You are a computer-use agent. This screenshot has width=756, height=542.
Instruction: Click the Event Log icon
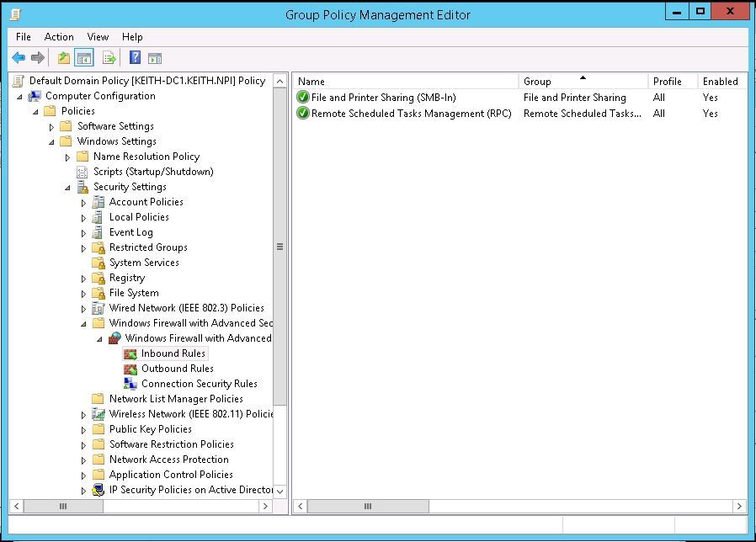(x=98, y=232)
